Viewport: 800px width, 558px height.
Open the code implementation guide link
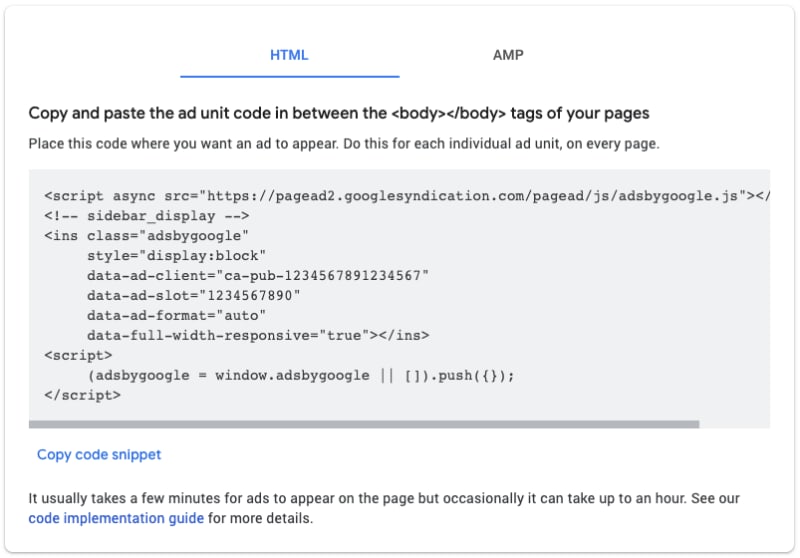[x=116, y=518]
